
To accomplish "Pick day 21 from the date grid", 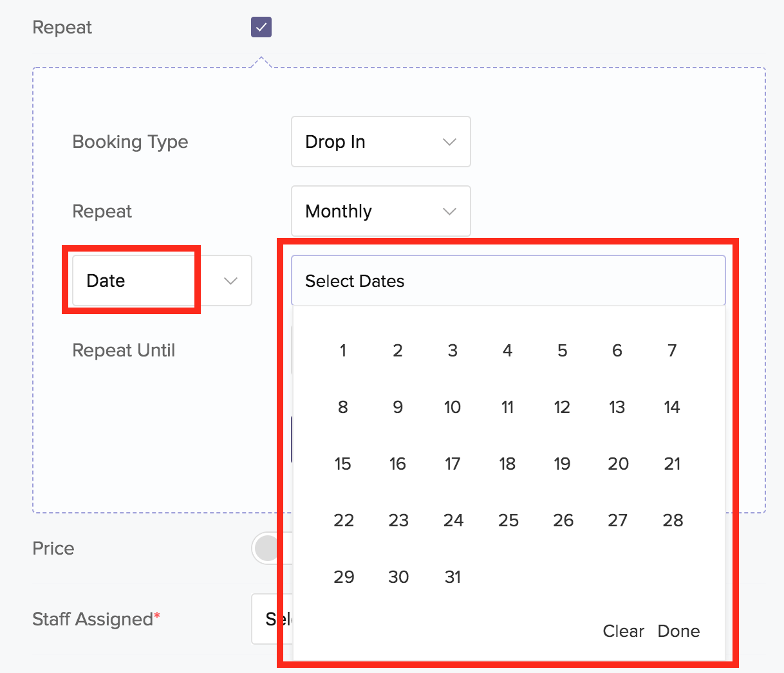I will 672,464.
